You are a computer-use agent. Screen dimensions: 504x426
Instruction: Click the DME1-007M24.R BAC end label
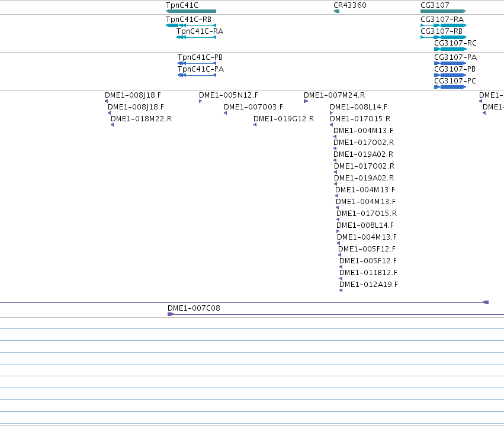334,95
